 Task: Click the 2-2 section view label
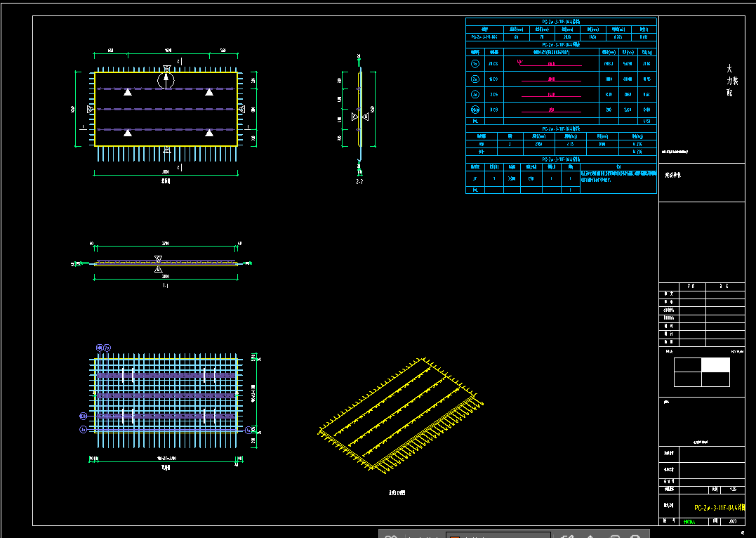[x=359, y=182]
